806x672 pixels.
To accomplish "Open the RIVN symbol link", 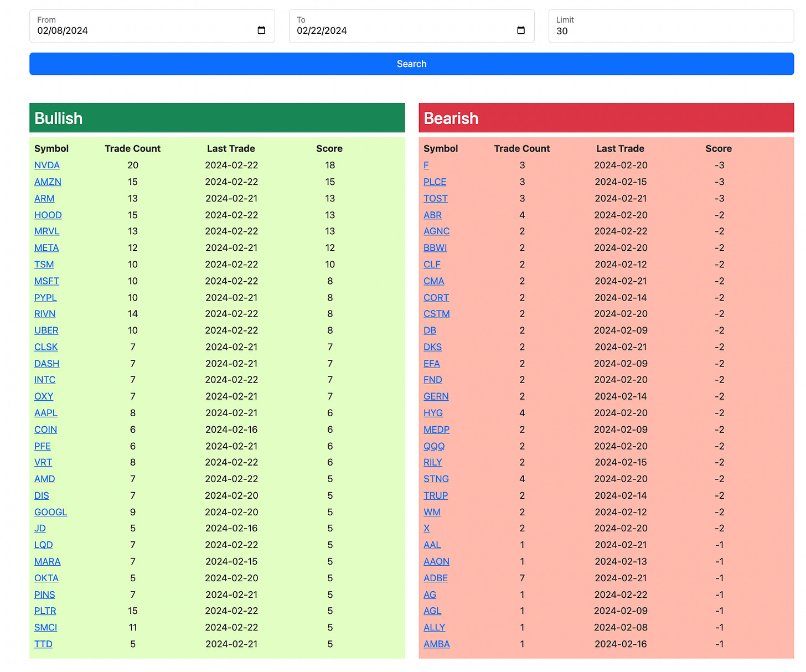I will pos(45,314).
